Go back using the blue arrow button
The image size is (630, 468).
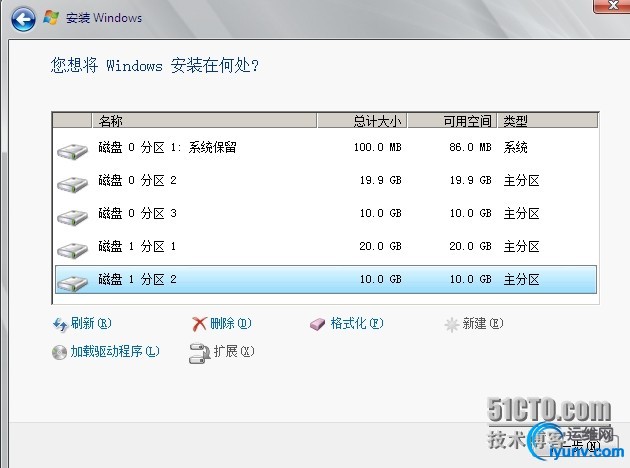coord(23,18)
